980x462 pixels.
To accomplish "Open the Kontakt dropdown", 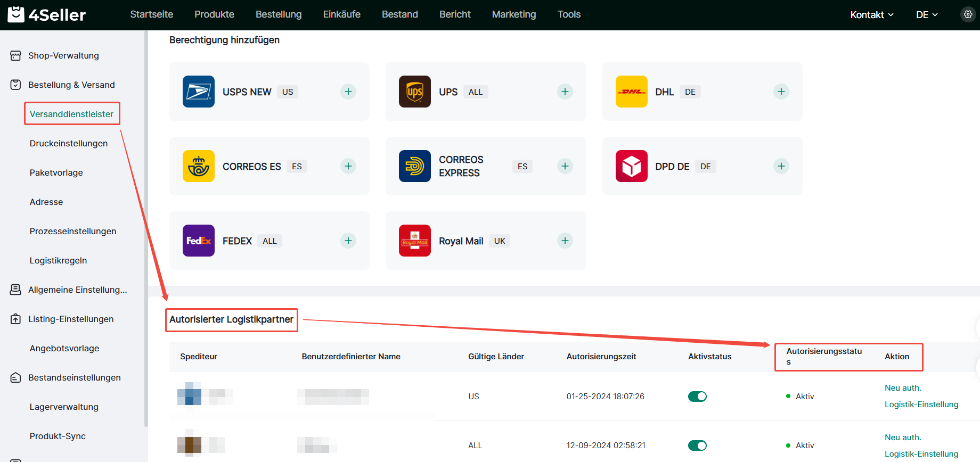I will pos(871,15).
